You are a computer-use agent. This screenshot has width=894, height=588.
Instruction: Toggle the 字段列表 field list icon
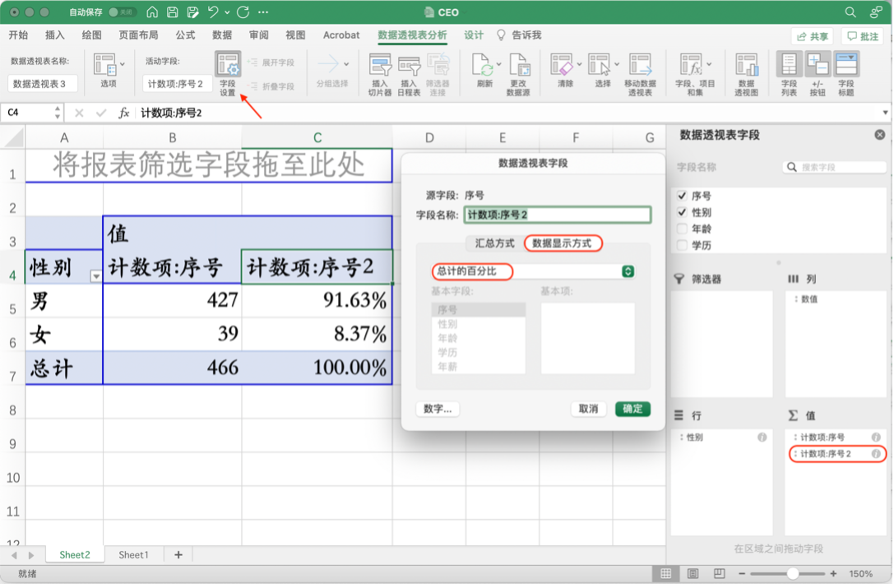[x=789, y=66]
